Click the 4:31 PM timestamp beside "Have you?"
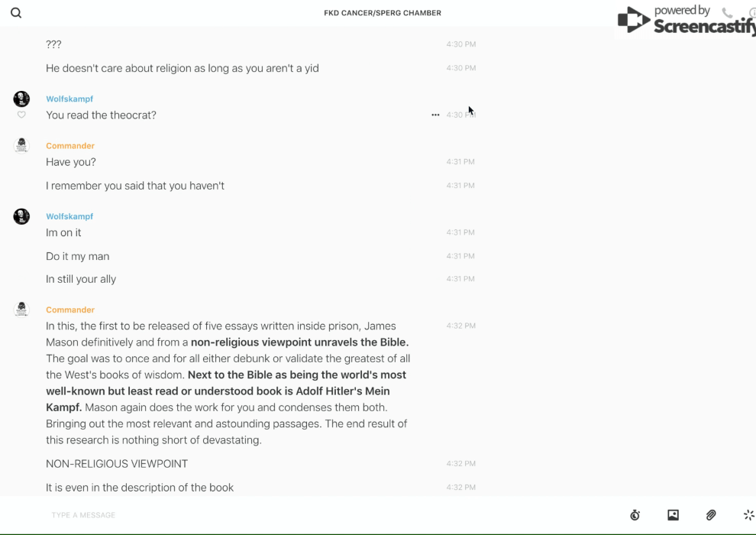Viewport: 756px width, 535px height. point(460,162)
